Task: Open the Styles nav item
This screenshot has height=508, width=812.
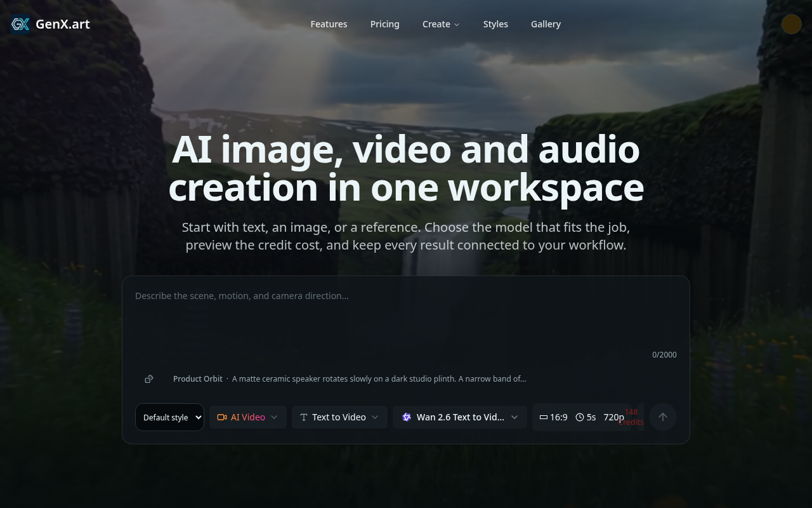Action: pos(495,24)
